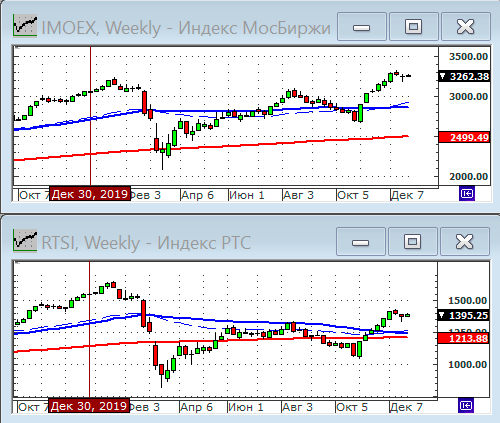Click the RTSI Weekly window title

[x=146, y=243]
